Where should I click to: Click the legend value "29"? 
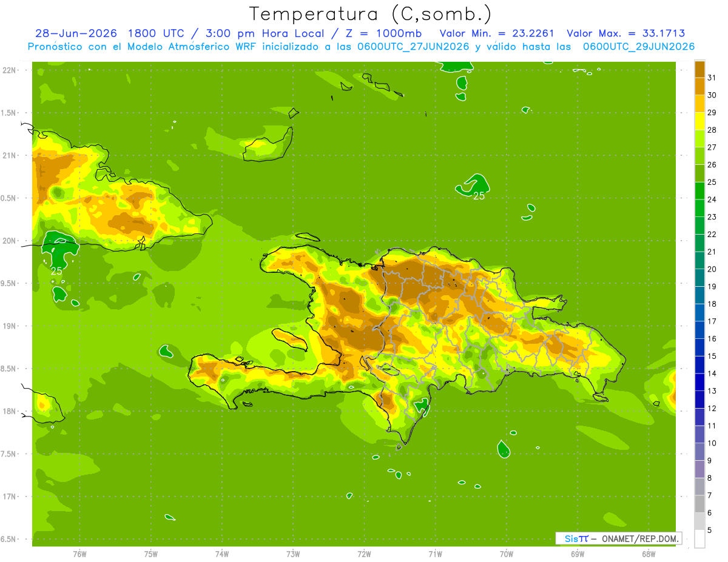712,113
